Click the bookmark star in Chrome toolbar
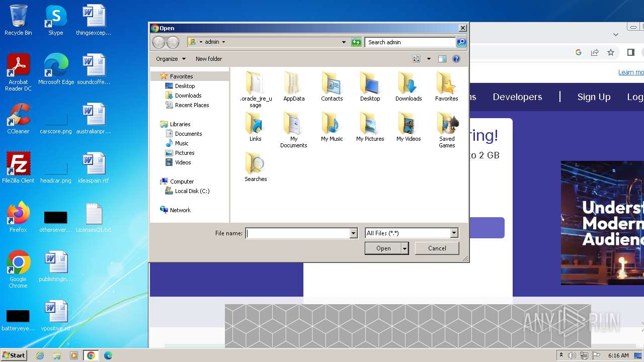The image size is (644, 362). 611,52
